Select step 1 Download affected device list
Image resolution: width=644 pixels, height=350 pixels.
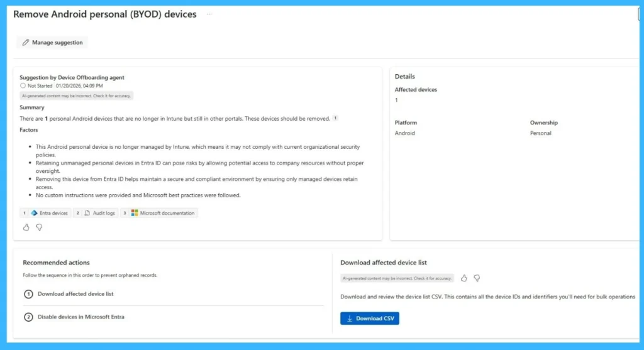pyautogui.click(x=173, y=294)
